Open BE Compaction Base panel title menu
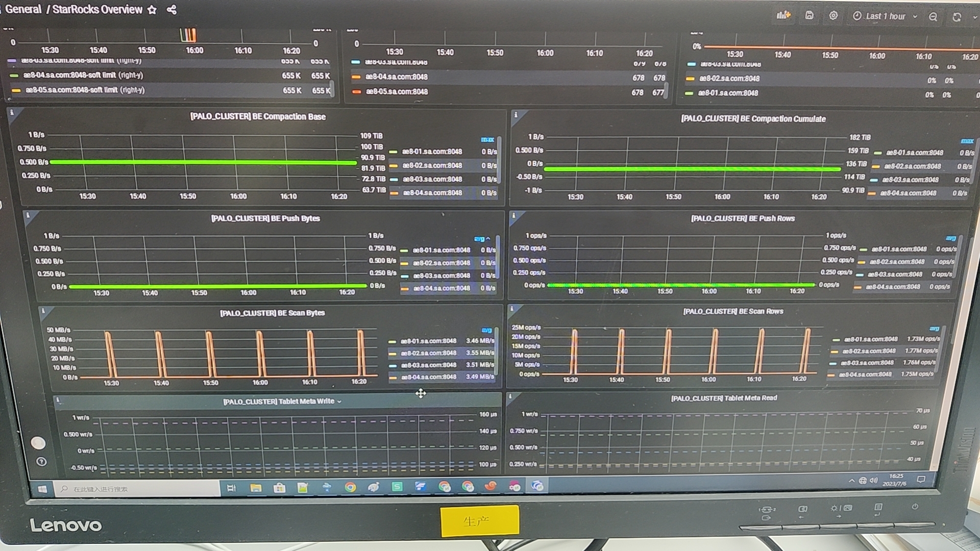 [258, 117]
